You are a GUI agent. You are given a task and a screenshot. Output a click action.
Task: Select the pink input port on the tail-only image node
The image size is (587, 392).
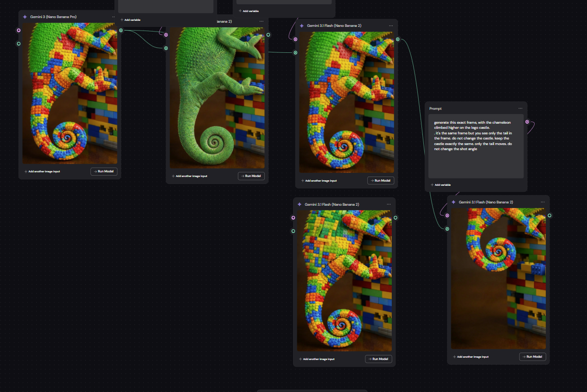point(447,215)
